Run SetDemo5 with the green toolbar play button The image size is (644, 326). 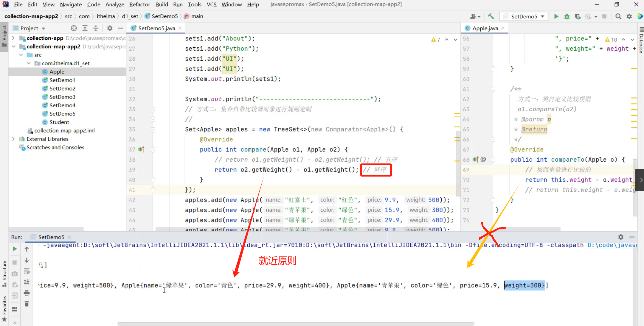click(556, 16)
